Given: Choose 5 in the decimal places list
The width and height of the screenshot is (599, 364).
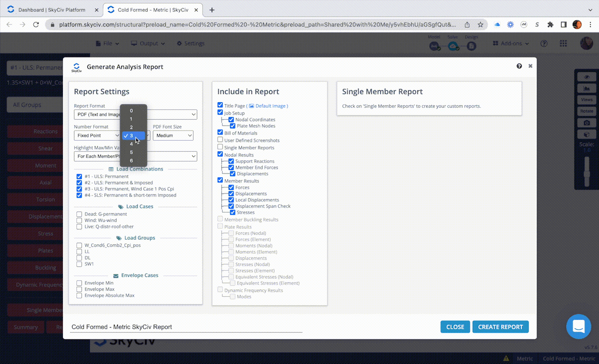Looking at the screenshot, I should pos(132,152).
